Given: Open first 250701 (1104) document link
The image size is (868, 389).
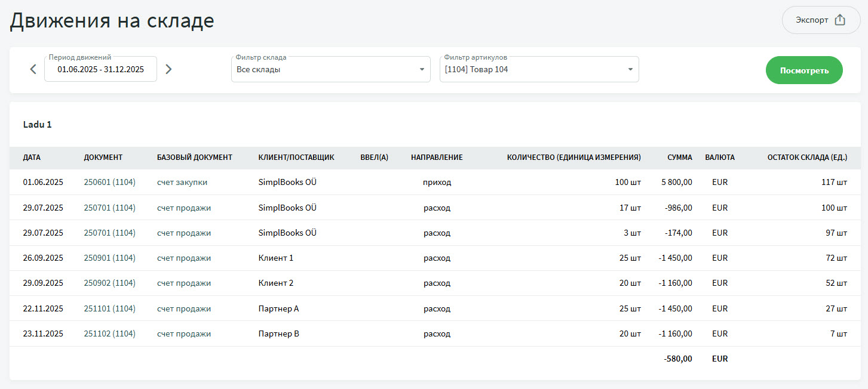Looking at the screenshot, I should click(x=109, y=208).
